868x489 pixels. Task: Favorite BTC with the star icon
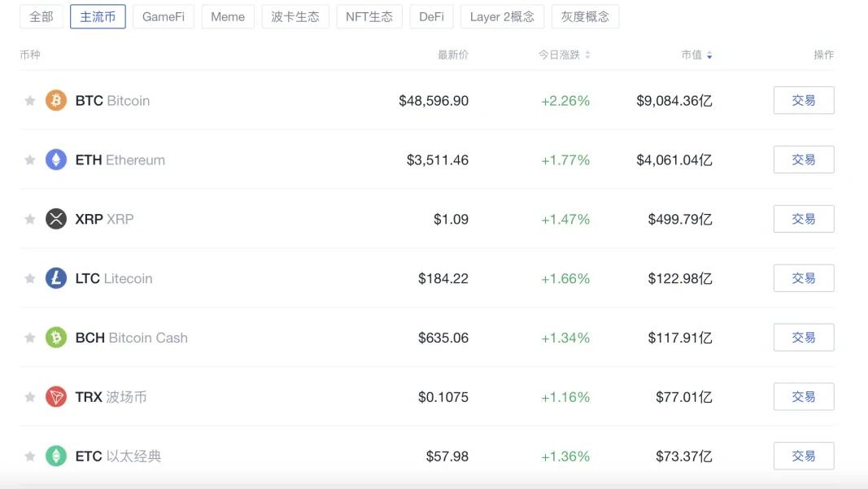[x=30, y=101]
